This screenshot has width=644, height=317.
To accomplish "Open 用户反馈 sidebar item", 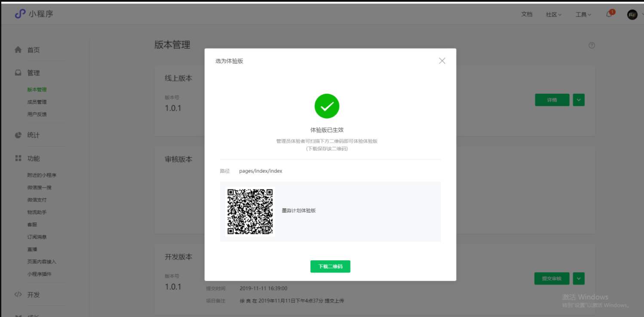I will click(37, 114).
